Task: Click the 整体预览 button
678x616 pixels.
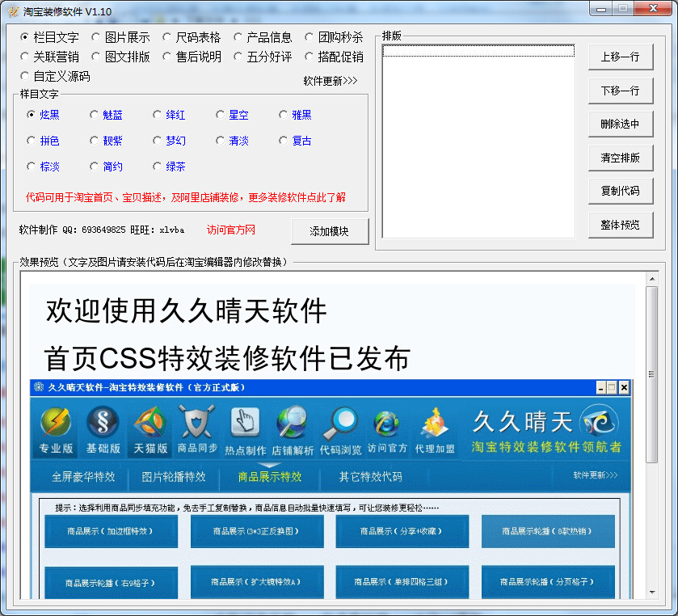Action: pyautogui.click(x=621, y=225)
